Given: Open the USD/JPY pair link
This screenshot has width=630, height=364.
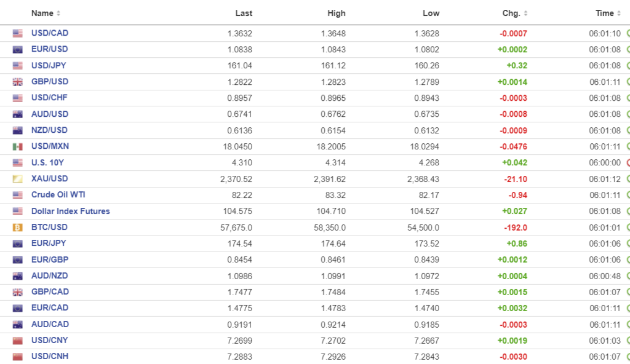Looking at the screenshot, I should (49, 65).
